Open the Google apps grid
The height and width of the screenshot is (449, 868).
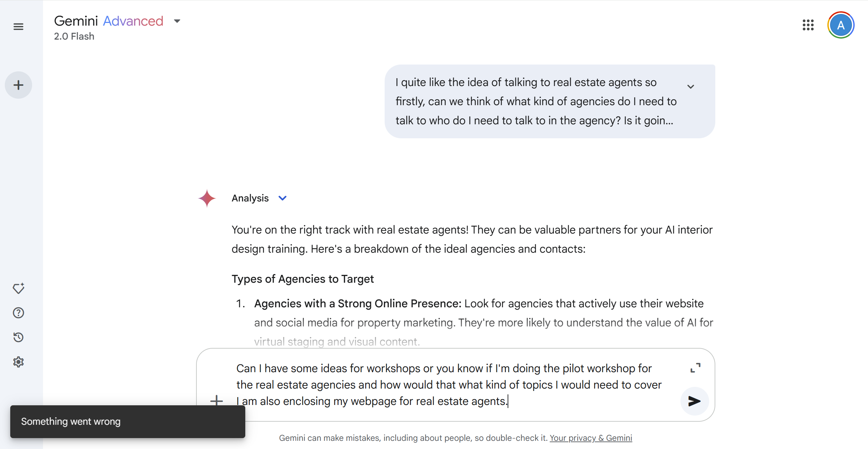pyautogui.click(x=808, y=25)
